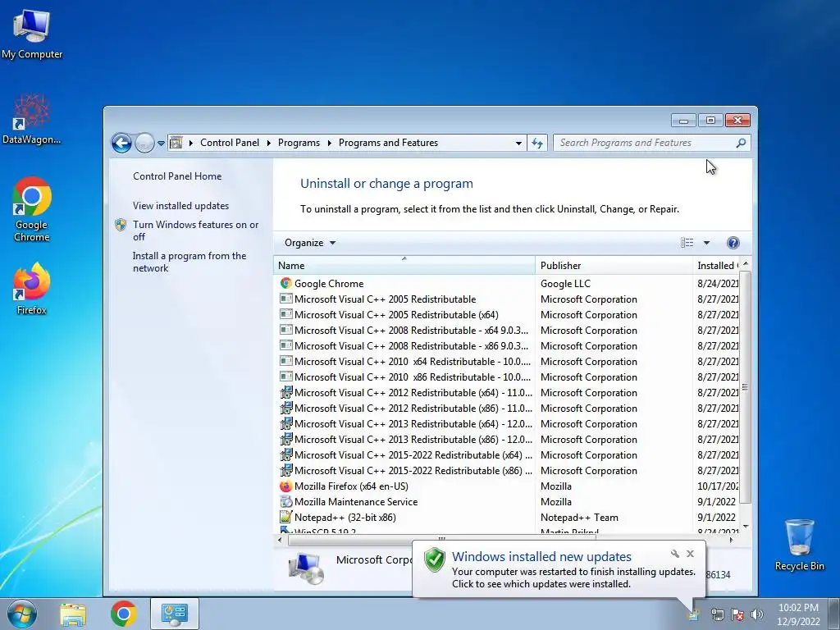Open the Organize dropdown menu
Screen dimensions: 840x630
pyautogui.click(x=310, y=243)
